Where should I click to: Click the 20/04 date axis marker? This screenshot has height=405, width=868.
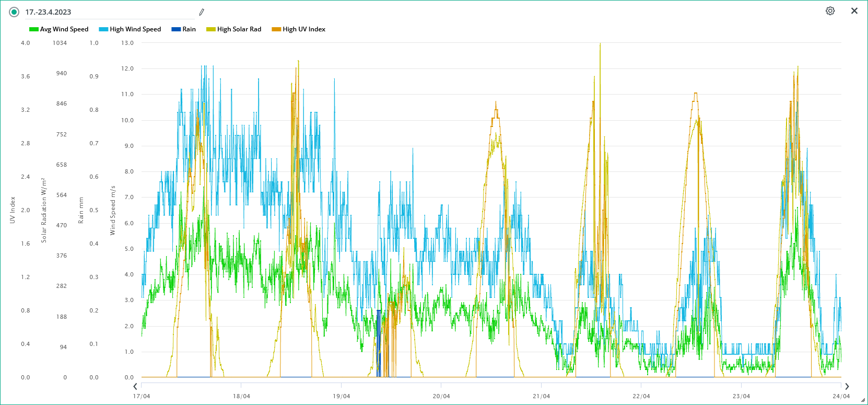click(x=441, y=396)
